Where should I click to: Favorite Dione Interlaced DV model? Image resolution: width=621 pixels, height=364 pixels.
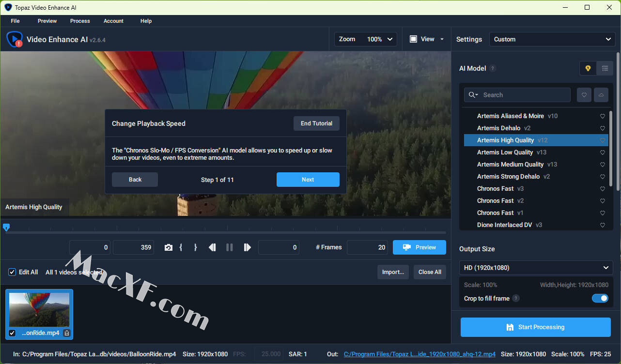603,225
